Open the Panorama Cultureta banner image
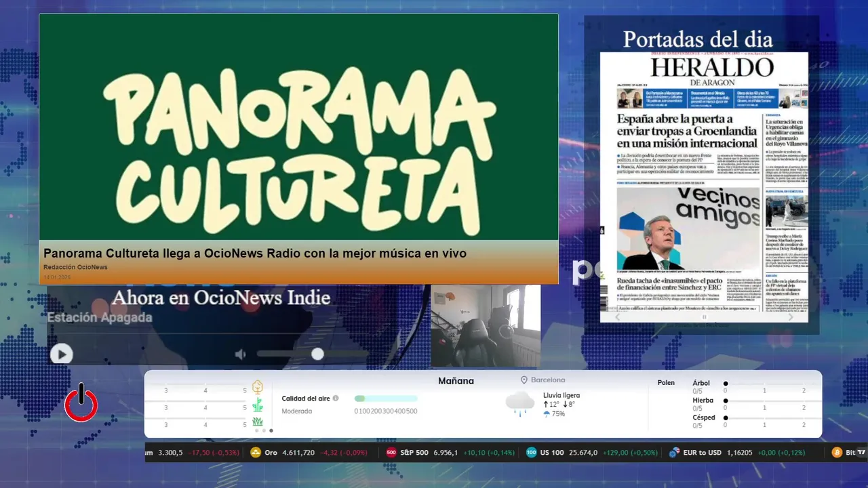Screen dimensions: 868x488 tap(298, 127)
